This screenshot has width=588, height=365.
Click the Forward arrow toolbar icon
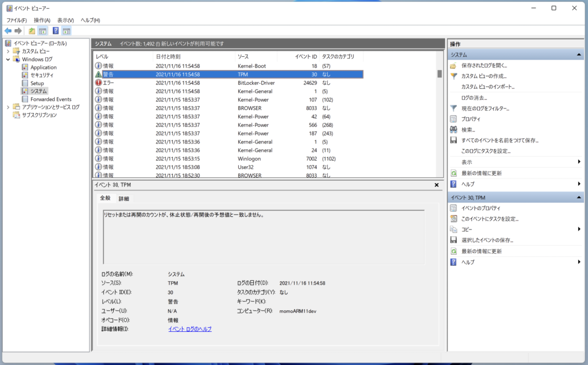click(18, 31)
